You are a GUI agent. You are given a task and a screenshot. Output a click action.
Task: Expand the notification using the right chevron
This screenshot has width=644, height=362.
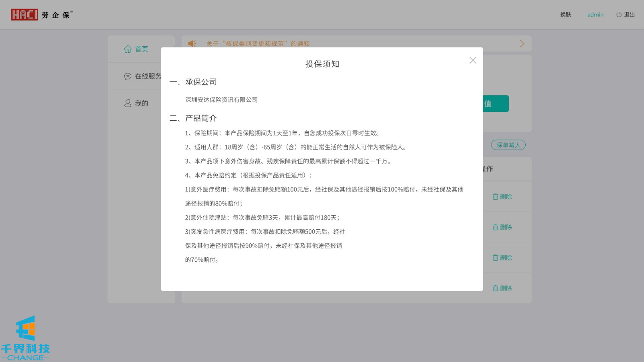tap(522, 43)
